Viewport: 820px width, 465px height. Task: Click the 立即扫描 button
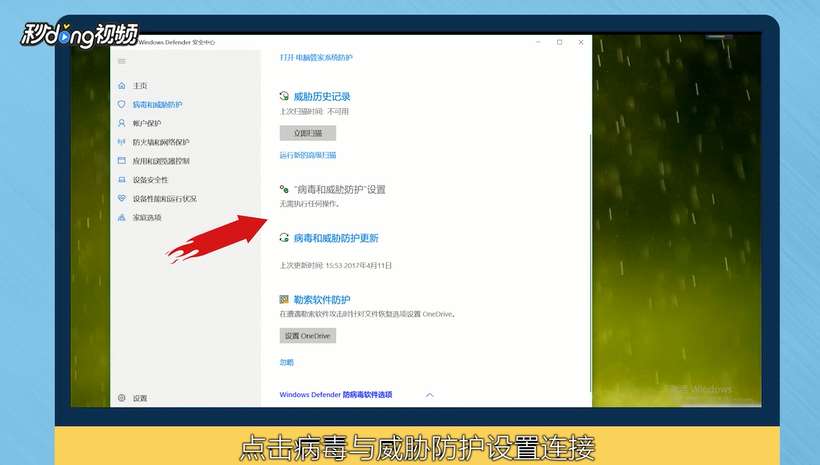[308, 133]
